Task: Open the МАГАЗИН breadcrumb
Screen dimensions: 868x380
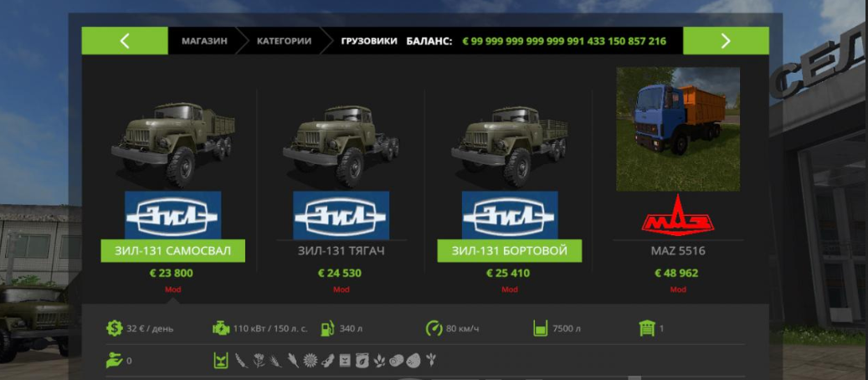Action: coord(204,41)
